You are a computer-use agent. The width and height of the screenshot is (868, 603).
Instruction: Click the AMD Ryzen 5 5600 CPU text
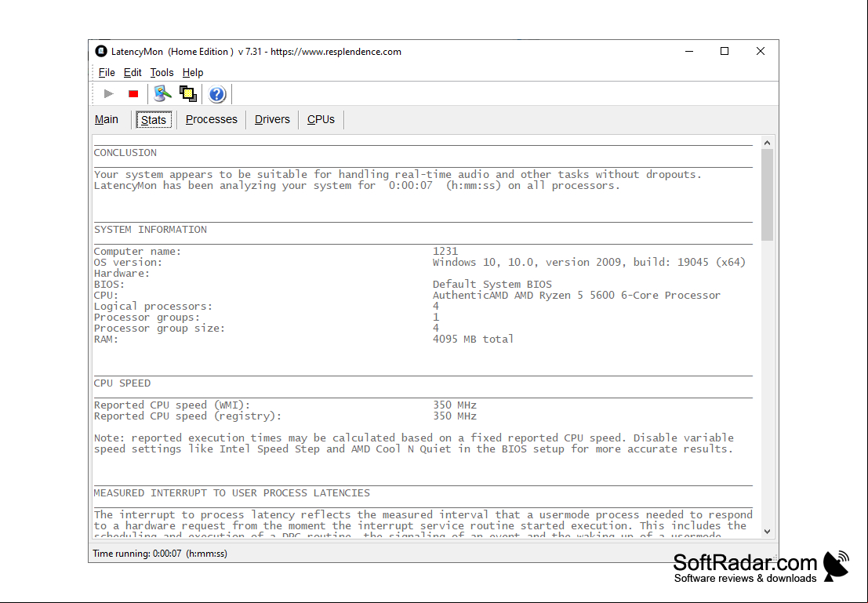click(x=576, y=296)
